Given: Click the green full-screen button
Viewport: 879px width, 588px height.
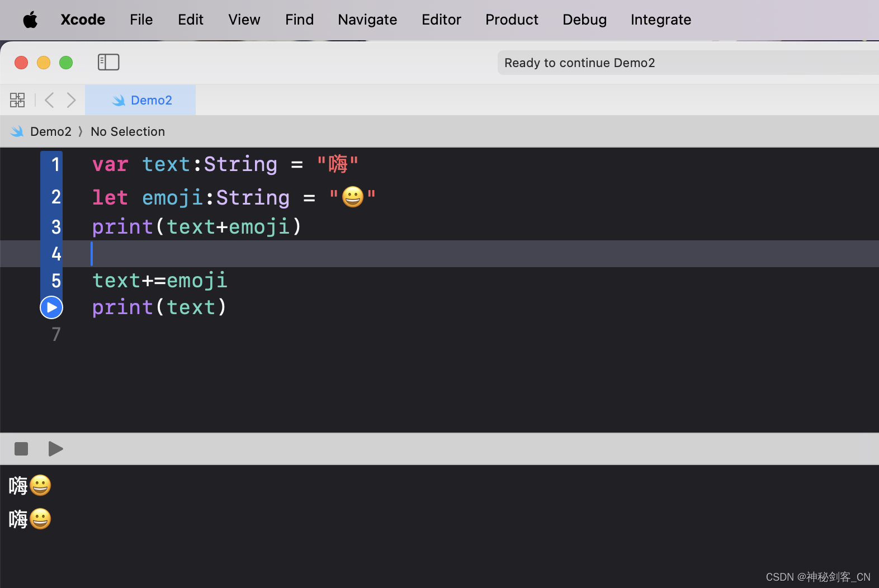Looking at the screenshot, I should [x=66, y=63].
